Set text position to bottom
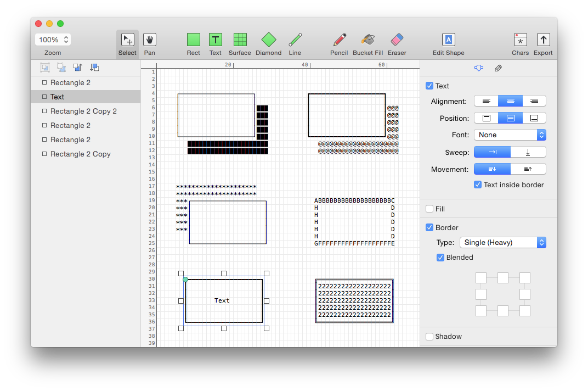 click(534, 118)
